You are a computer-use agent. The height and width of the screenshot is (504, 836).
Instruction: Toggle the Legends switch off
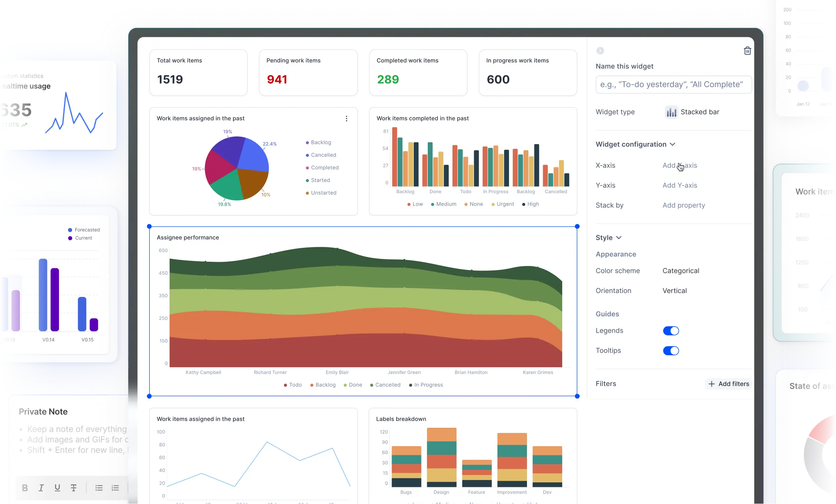671,331
